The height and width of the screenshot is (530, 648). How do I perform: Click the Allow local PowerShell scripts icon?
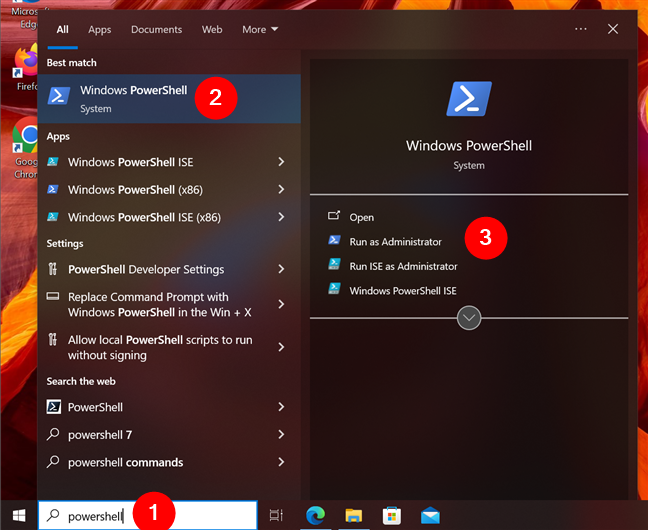point(52,340)
